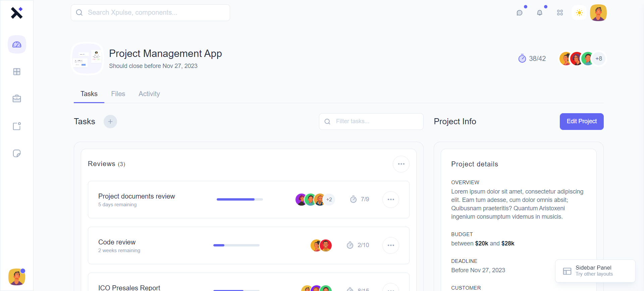This screenshot has height=291, width=644.
Task: Open messages from the chat bubble icon
Action: pyautogui.click(x=520, y=13)
